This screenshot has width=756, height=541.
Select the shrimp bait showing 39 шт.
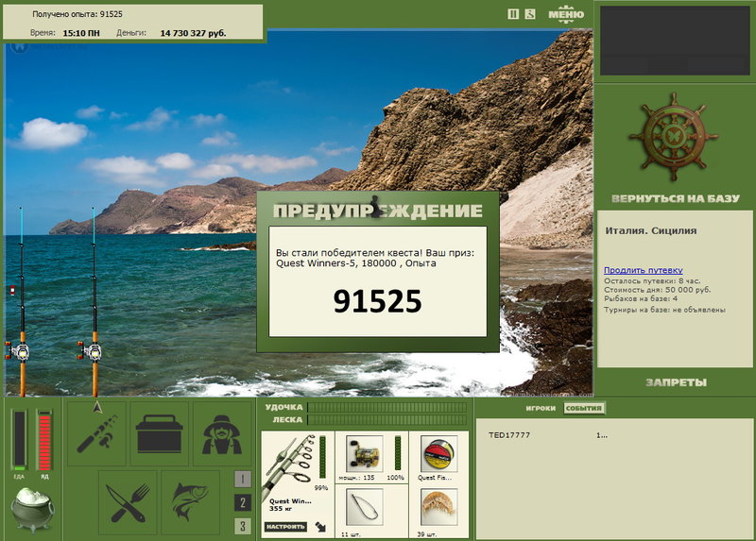pos(438,507)
